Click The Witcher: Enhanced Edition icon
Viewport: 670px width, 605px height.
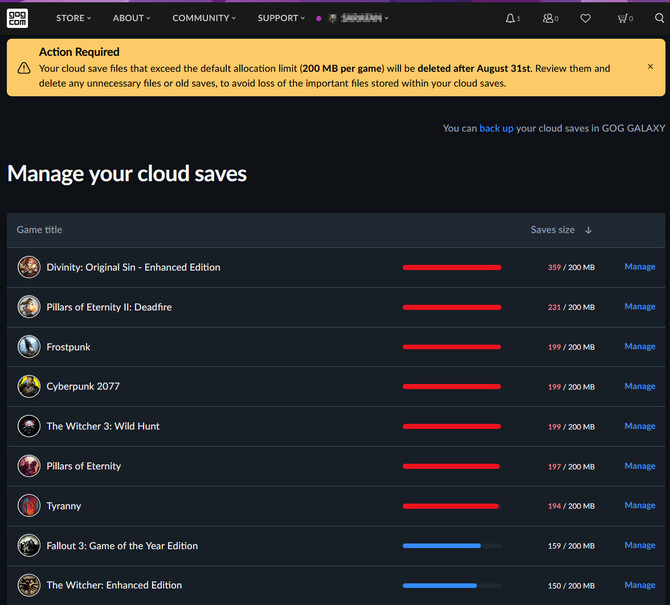point(29,585)
